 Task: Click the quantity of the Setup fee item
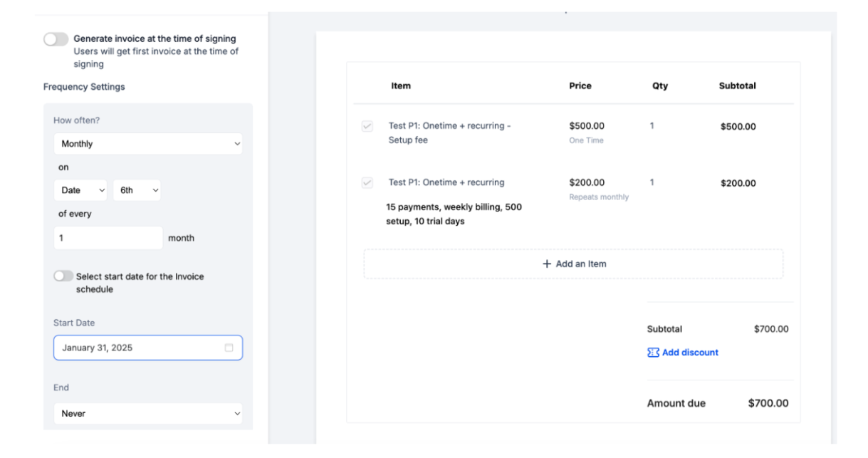point(652,126)
